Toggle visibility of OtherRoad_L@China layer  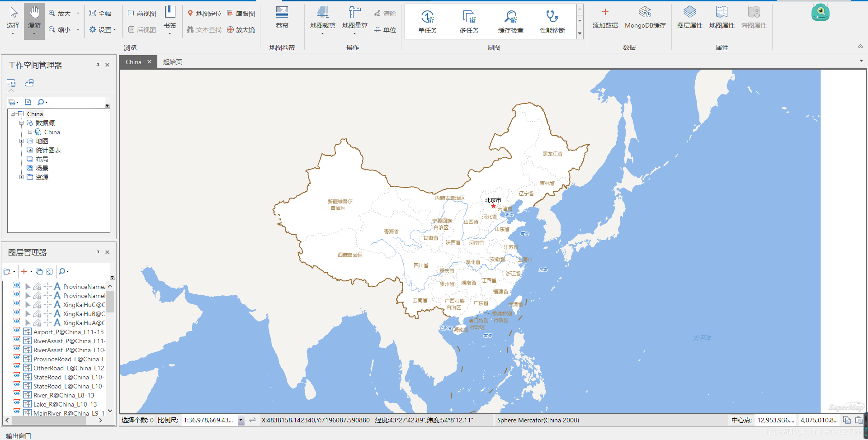point(17,366)
